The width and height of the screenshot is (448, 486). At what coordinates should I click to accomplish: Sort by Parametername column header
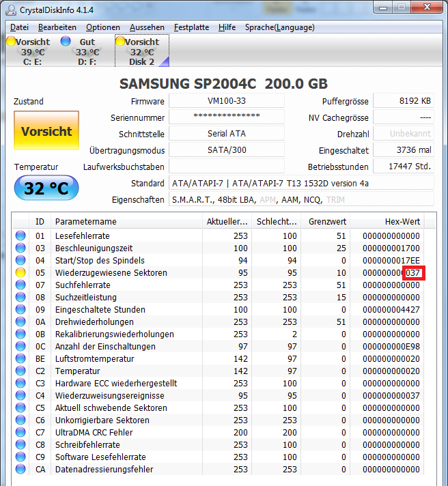126,222
